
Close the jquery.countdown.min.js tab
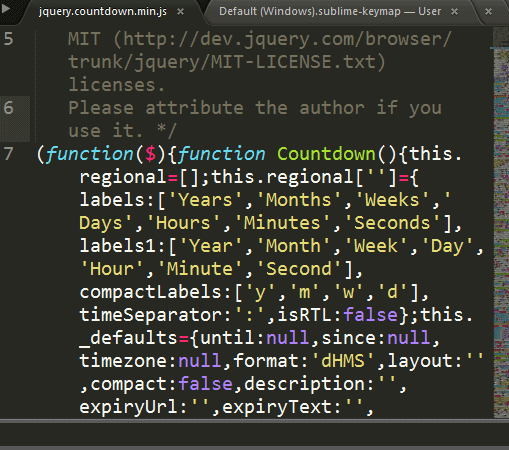180,12
